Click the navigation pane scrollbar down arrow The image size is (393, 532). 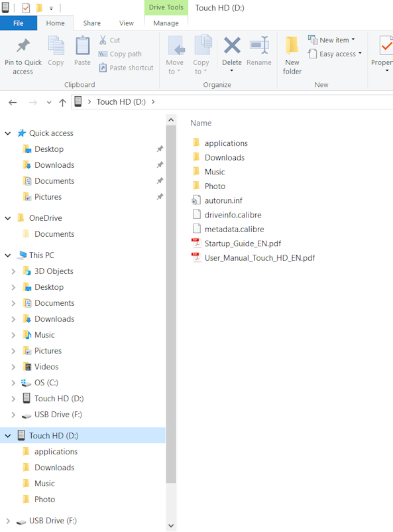pos(171,525)
